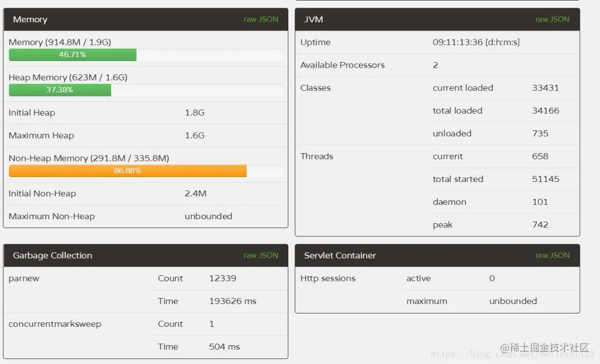Click the parnew Count label
Viewport: 600px width, 364px height.
pyautogui.click(x=171, y=279)
